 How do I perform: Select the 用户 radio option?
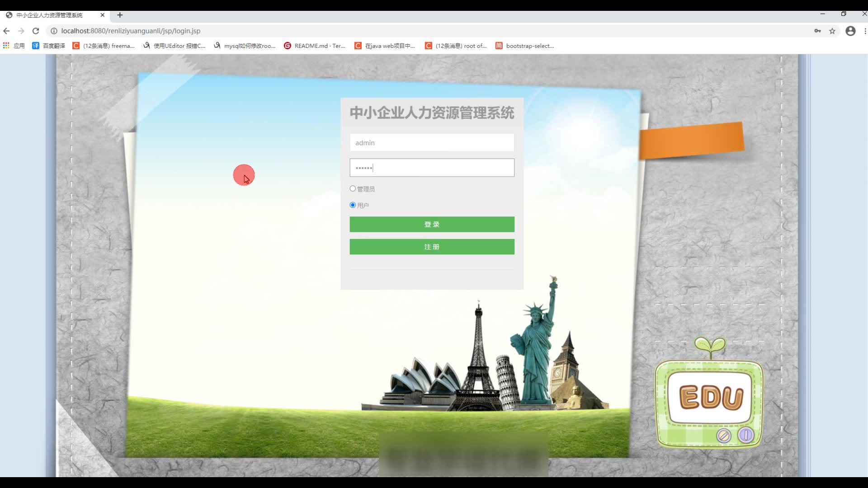tap(353, 205)
